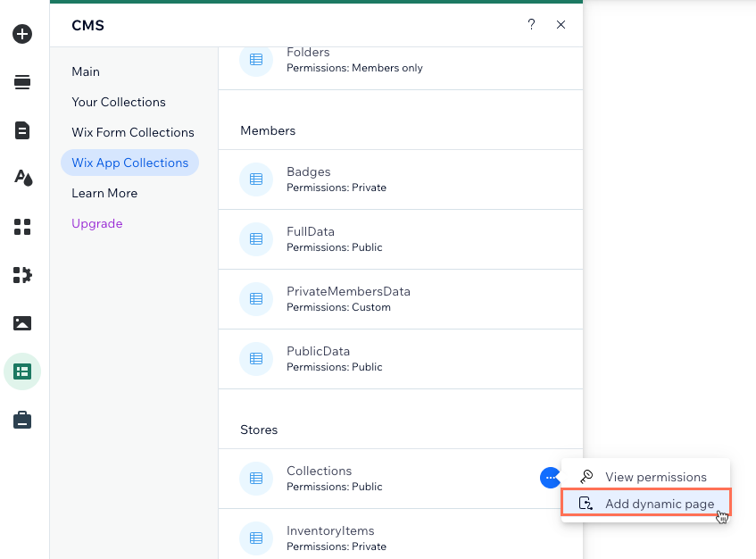Click the FullData collection icon
Image resolution: width=756 pixels, height=559 pixels.
coord(256,239)
